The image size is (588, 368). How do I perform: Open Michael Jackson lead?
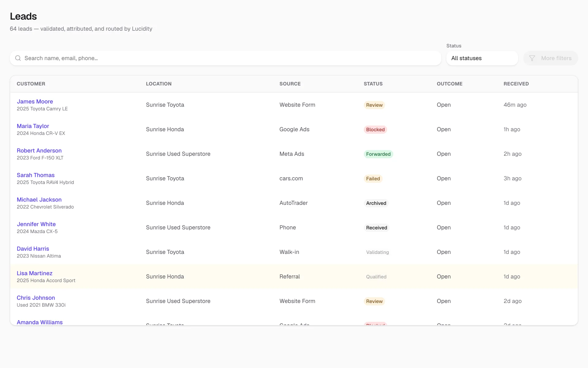pos(39,200)
